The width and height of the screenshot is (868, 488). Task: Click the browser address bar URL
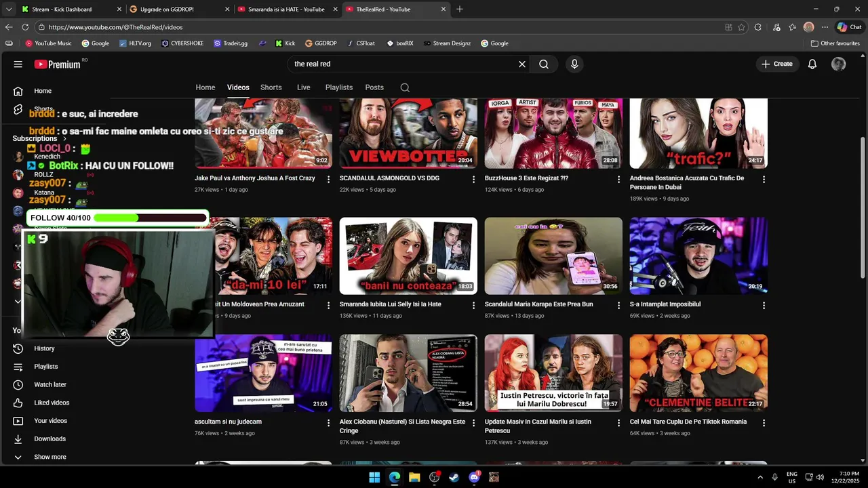(116, 27)
